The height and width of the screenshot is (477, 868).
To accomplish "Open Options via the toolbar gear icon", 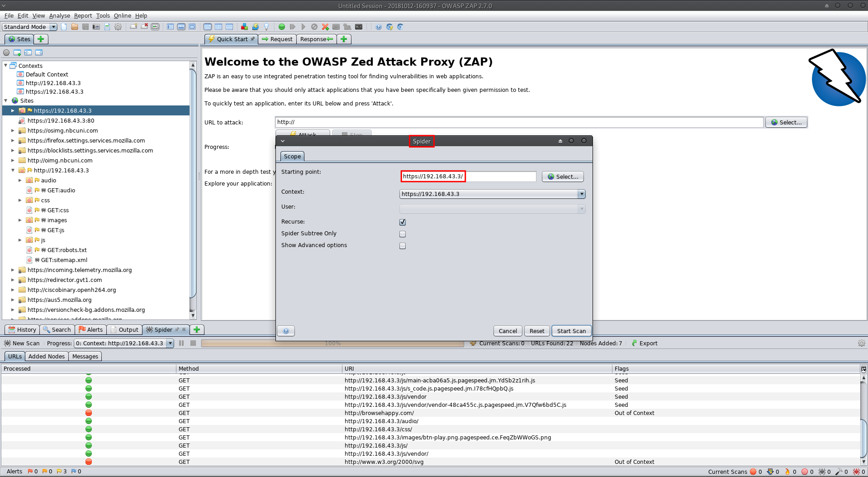I will pos(118,27).
